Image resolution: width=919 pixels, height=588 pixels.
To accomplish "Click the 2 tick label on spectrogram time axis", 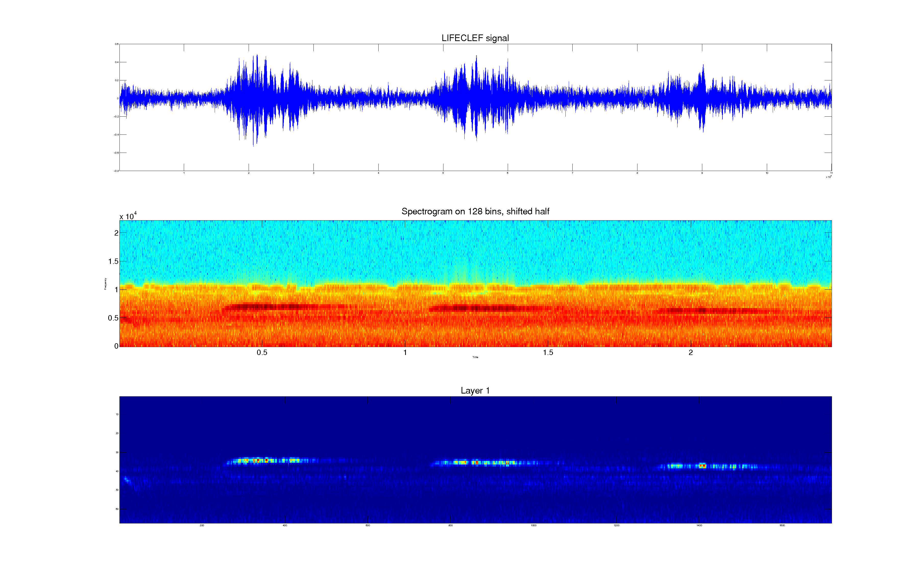I will 691,353.
